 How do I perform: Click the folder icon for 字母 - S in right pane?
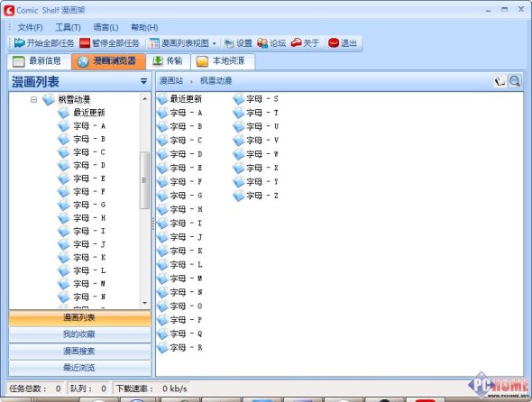(x=239, y=99)
